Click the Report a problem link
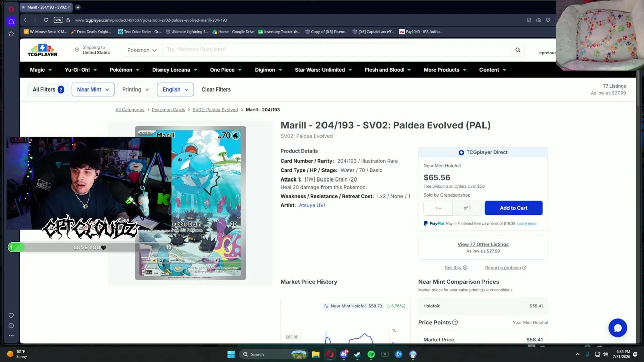 coord(505,268)
